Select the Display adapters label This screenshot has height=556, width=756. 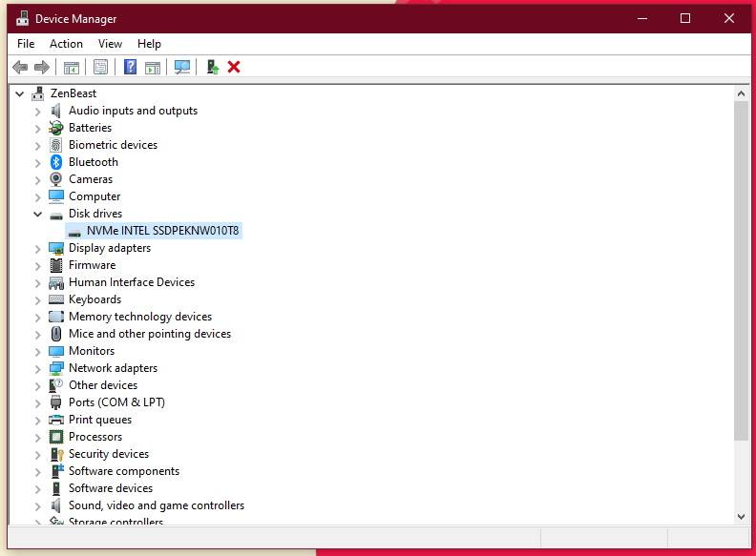pyautogui.click(x=110, y=248)
